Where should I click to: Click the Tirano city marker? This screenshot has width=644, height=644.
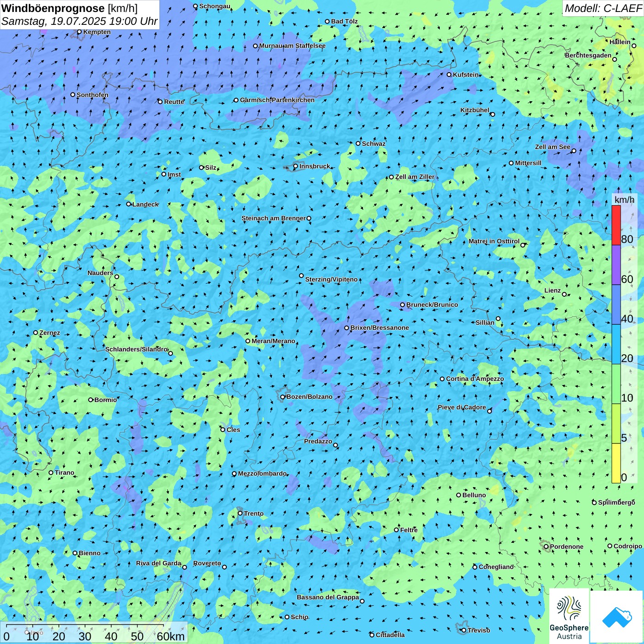click(x=51, y=472)
